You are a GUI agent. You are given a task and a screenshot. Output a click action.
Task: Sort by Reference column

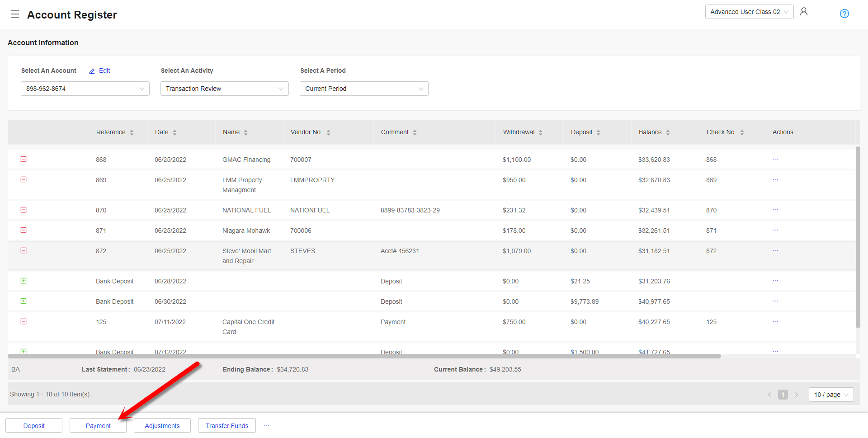point(132,132)
